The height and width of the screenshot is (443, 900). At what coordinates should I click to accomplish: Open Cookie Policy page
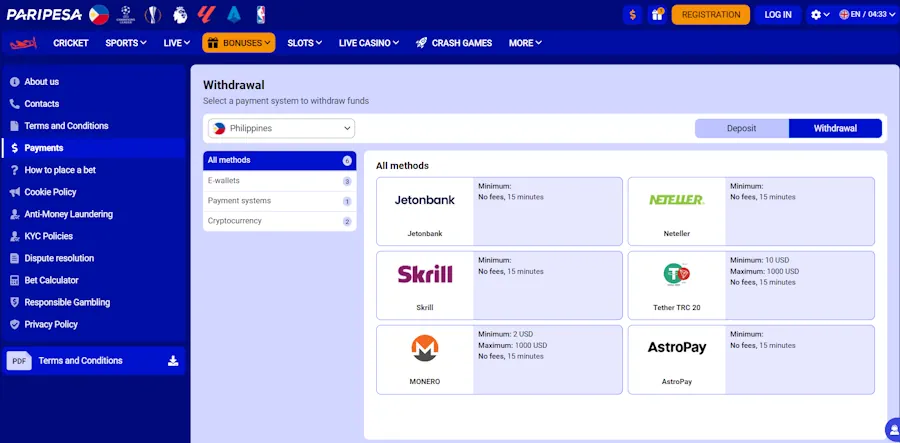coord(93,192)
